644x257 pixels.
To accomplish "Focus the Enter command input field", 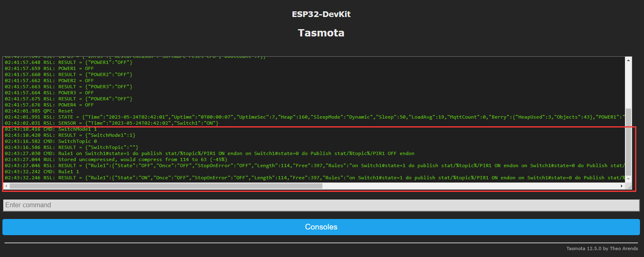I will click(x=321, y=205).
